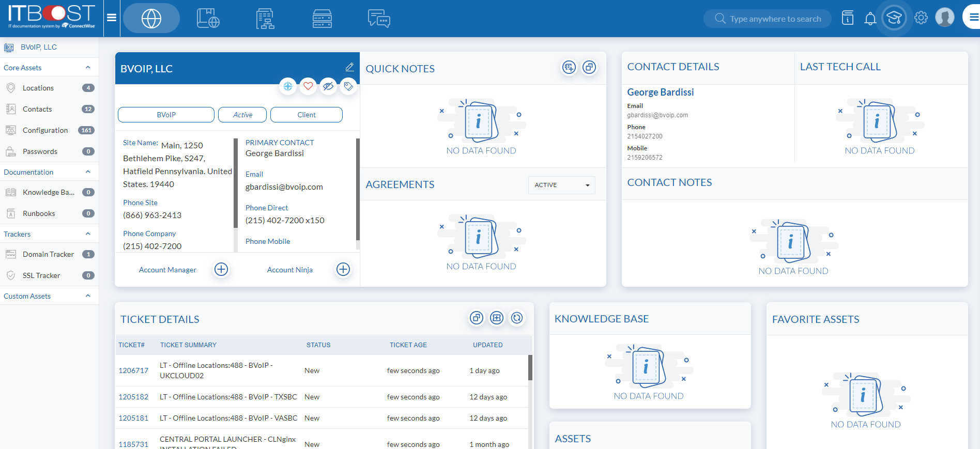Open the settings gear icon
The image size is (980, 449).
click(x=921, y=18)
